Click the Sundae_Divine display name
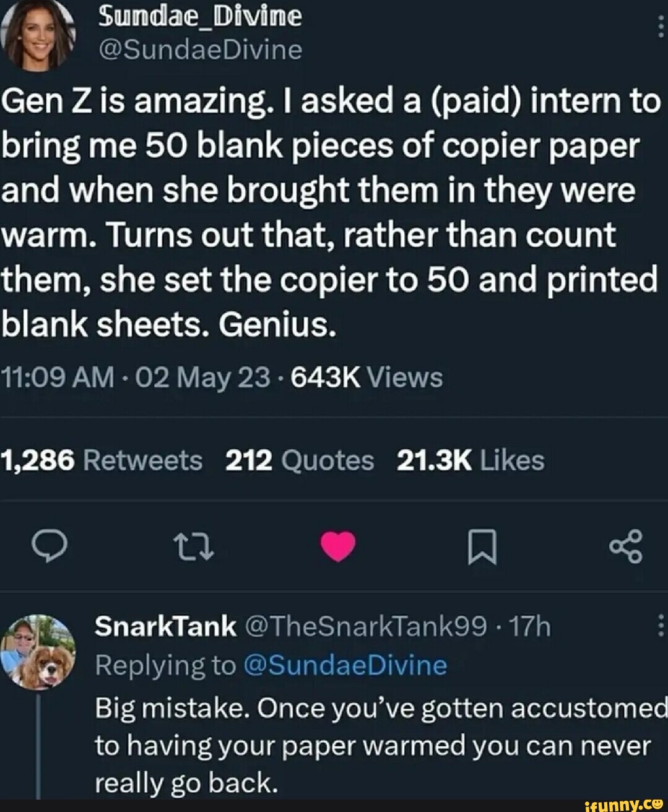668x812 pixels. [x=199, y=17]
